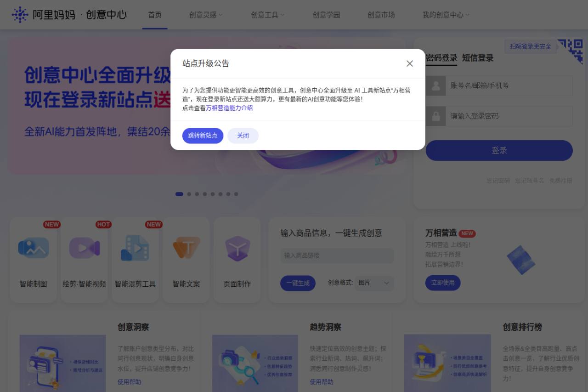Click the 创意排行榜 heading
Image resolution: width=588 pixels, height=392 pixels.
pyautogui.click(x=522, y=327)
